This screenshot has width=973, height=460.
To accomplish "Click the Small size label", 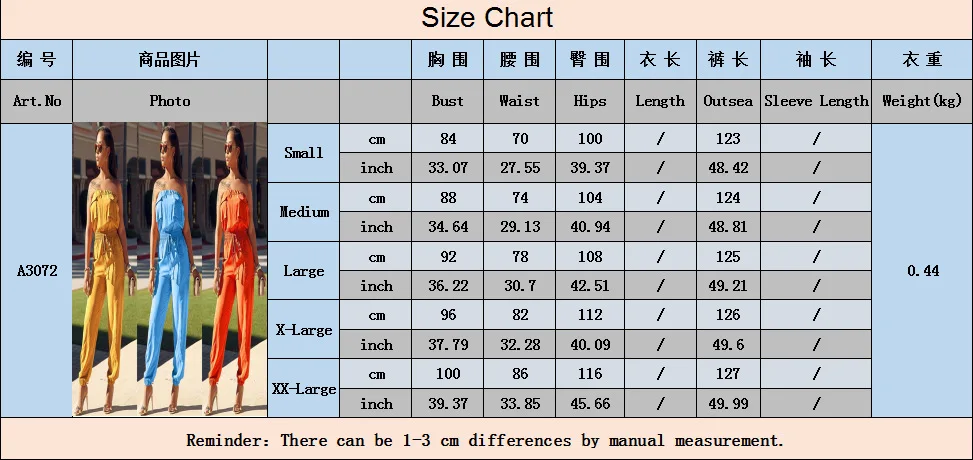I will 303,152.
